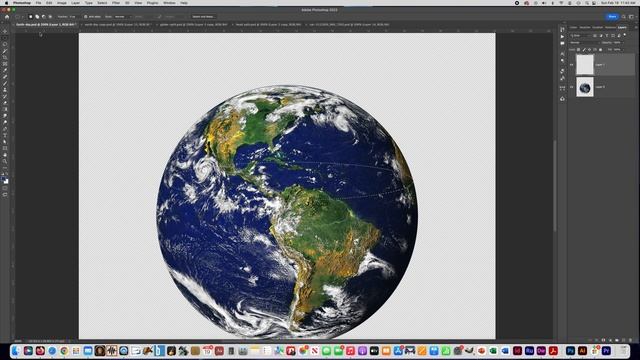Choose Subtract from selection mode

coord(44,17)
